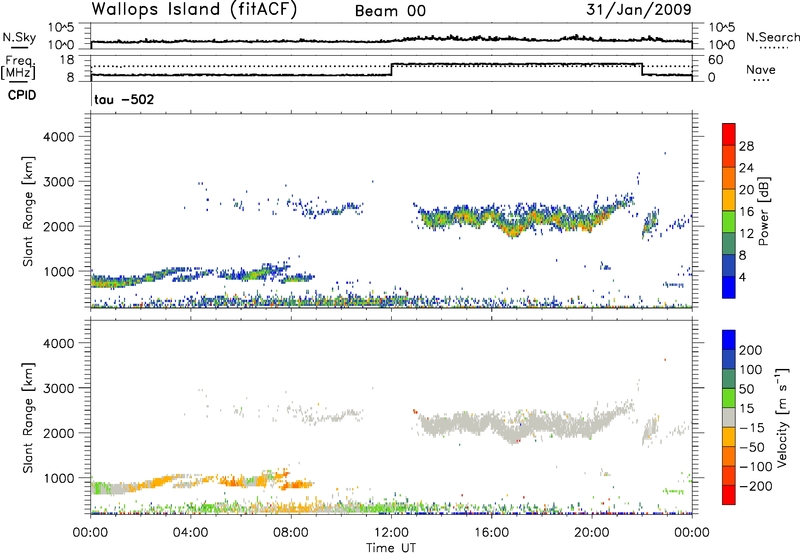800x554 pixels.
Task: Click the "Nave" legend label
Action: click(x=761, y=70)
